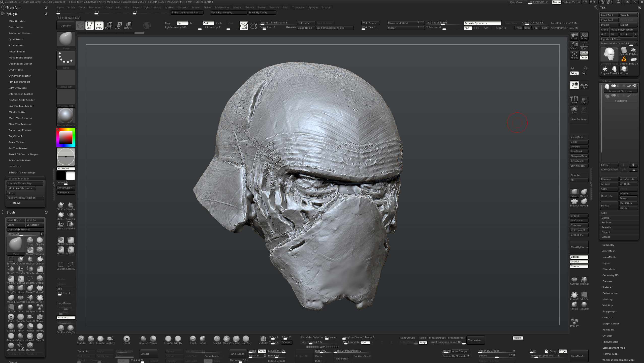Select the DamStandard brush in bottom shelf
644x363 pixels.
(246, 340)
